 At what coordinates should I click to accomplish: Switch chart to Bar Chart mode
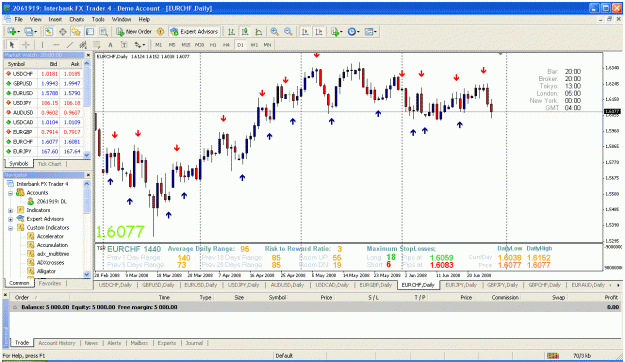[231, 31]
